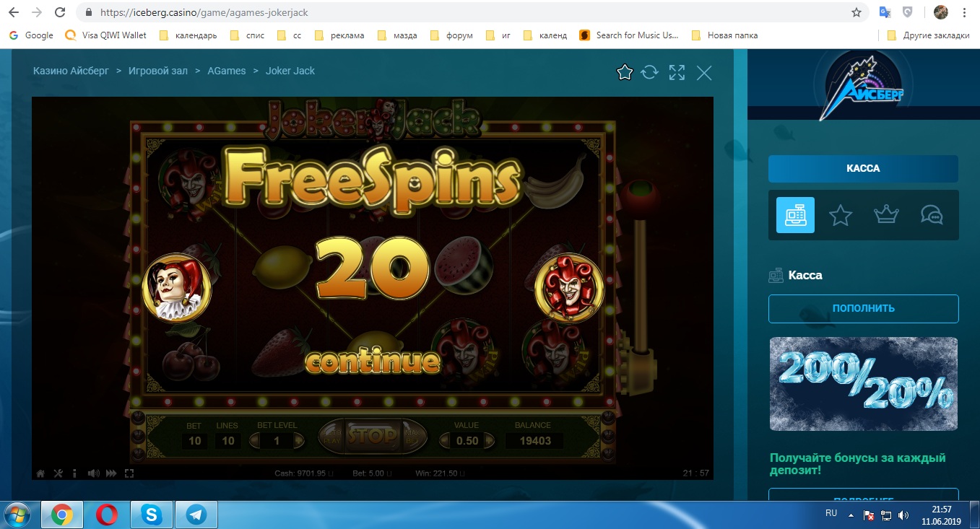Expand the реклама bookmarks folder
The width and height of the screenshot is (980, 529).
point(339,35)
